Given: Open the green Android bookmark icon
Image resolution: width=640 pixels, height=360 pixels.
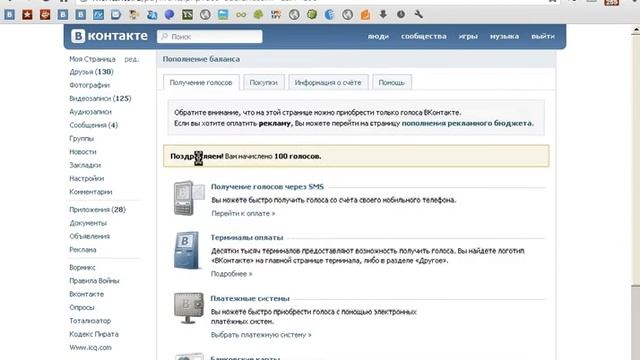Looking at the screenshot, I should tap(258, 15).
